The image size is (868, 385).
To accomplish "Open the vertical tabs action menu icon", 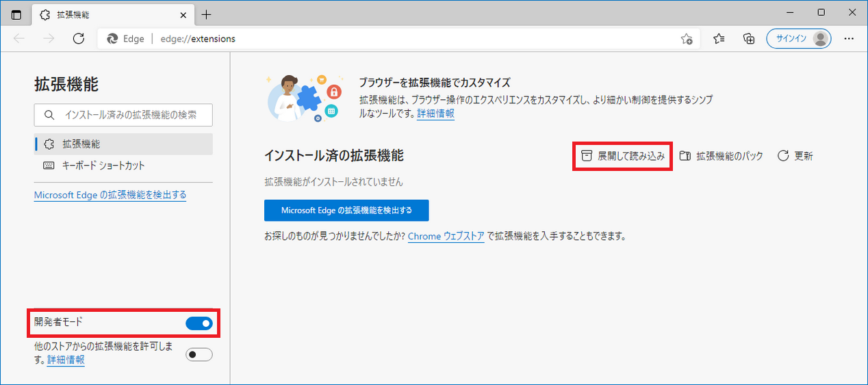I will click(x=16, y=14).
